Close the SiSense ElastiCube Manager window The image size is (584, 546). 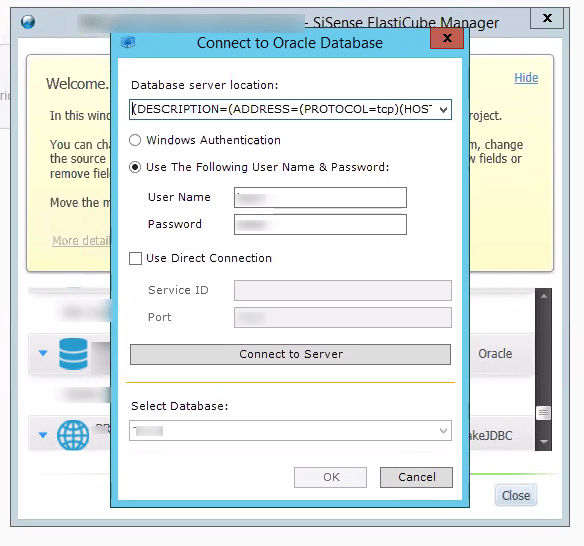(x=547, y=18)
